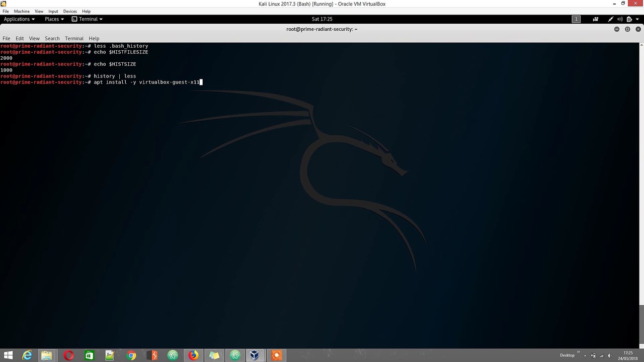Click the Kali battery status icon
This screenshot has height=362, width=644.
pos(628,19)
